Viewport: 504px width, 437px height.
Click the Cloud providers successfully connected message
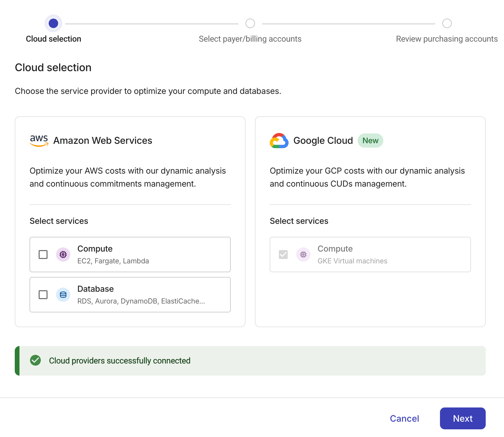click(120, 361)
